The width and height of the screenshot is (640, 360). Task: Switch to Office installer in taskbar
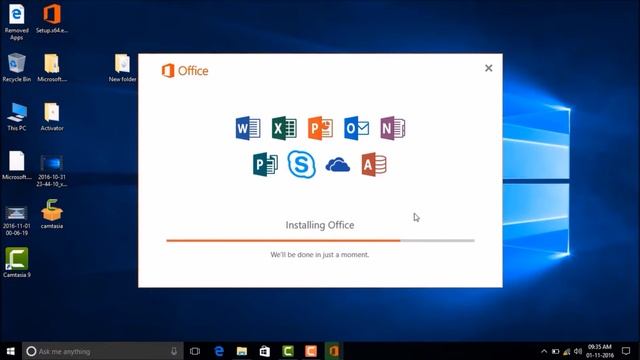(x=333, y=351)
